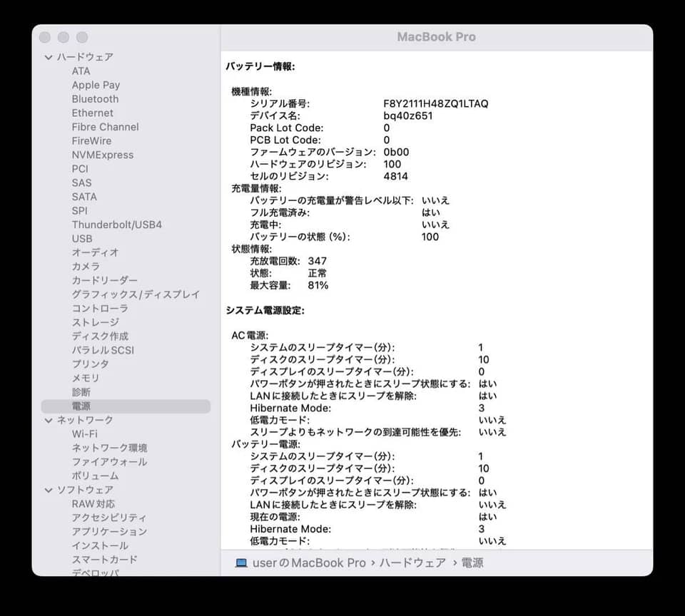This screenshot has width=685, height=616.
Task: Click the 機種情報 label
Action: tap(252, 92)
